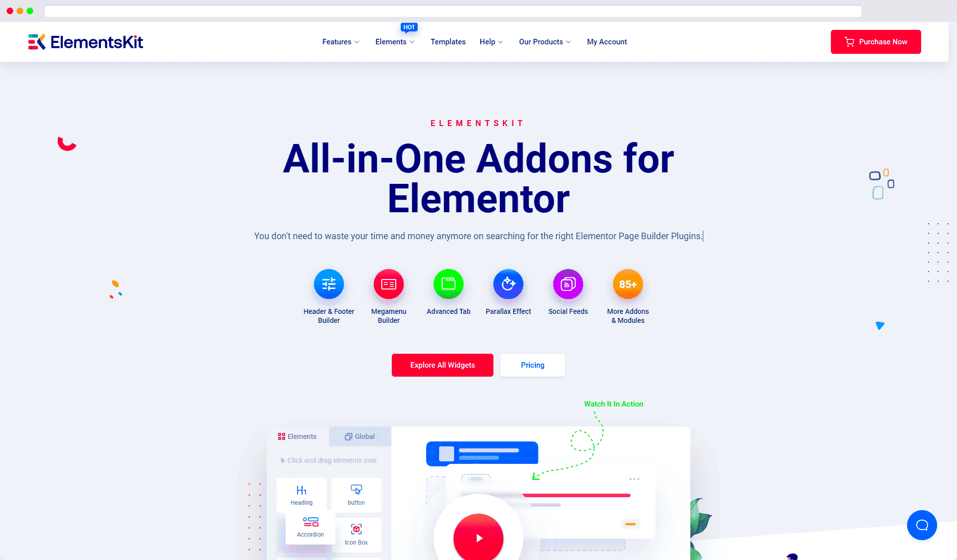Click the Parallax Effect icon
957x560 pixels.
pos(507,284)
